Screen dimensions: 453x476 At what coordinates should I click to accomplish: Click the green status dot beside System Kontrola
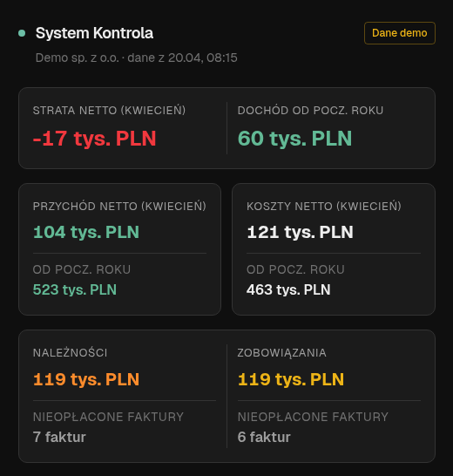[x=22, y=33]
